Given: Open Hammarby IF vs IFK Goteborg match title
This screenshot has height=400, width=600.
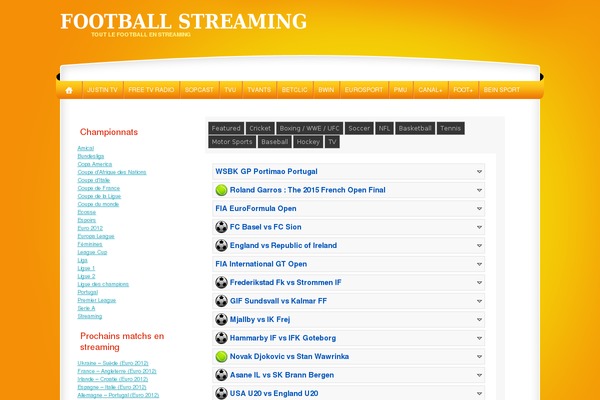Looking at the screenshot, I should pyautogui.click(x=283, y=338).
